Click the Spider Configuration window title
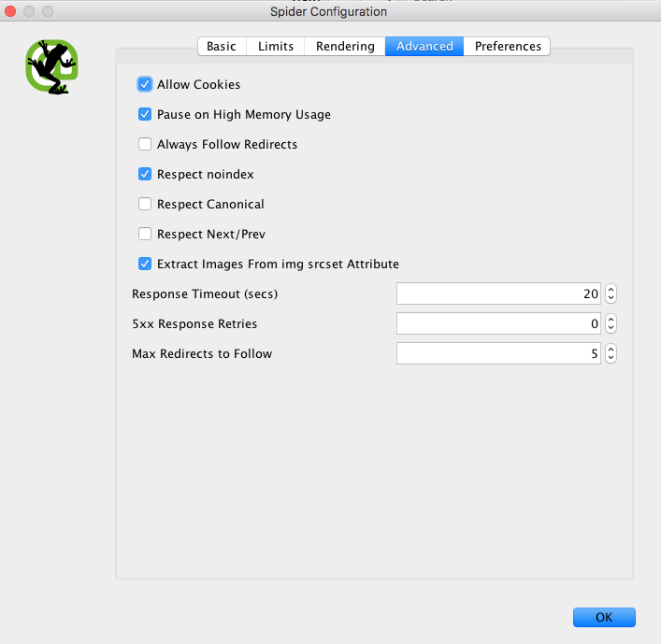Image resolution: width=661 pixels, height=644 pixels. pyautogui.click(x=328, y=11)
